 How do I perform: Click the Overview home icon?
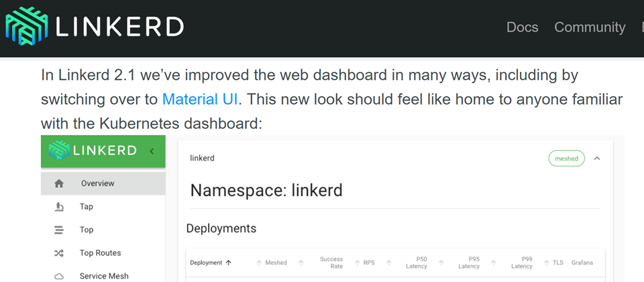pos(59,183)
